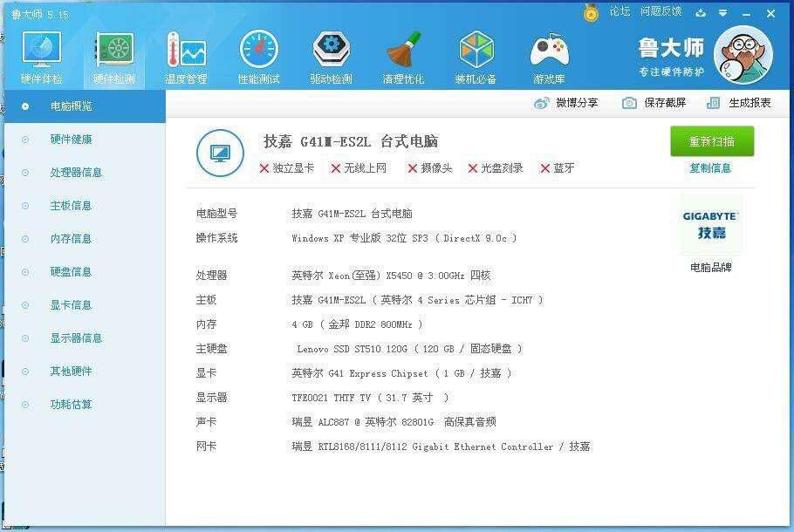Select the 硬件检测 hardware detection icon

[114, 58]
